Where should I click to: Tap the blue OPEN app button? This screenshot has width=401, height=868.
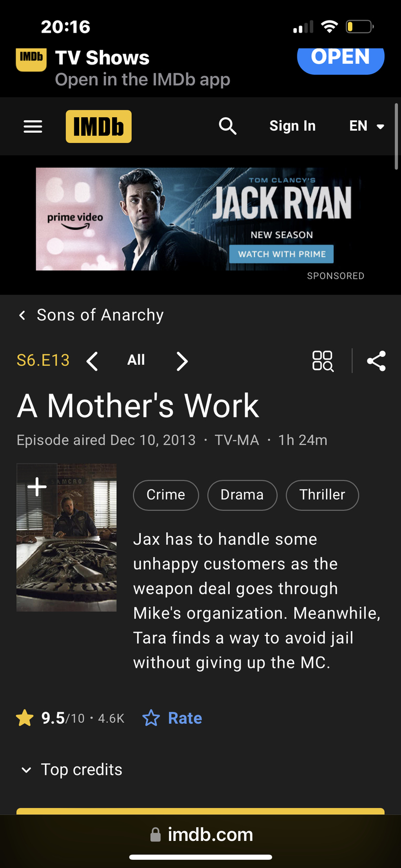pyautogui.click(x=341, y=57)
